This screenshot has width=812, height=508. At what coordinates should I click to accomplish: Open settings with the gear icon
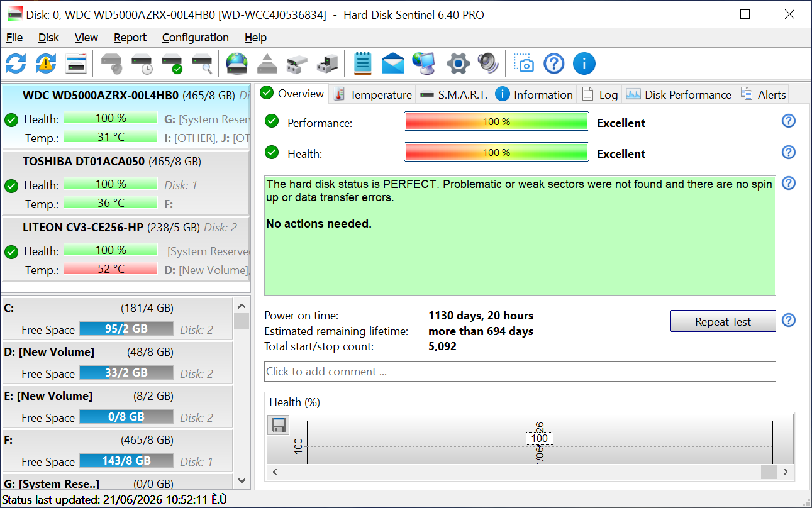click(x=459, y=63)
